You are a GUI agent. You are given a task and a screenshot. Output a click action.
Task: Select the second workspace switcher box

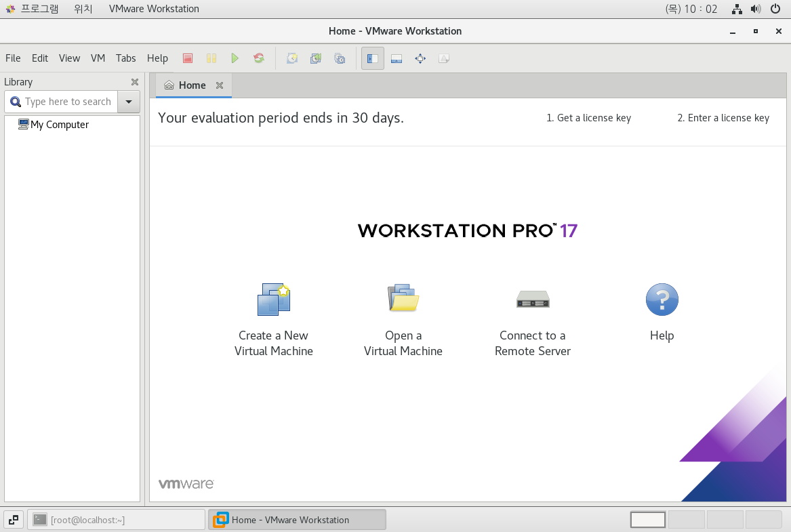(687, 519)
